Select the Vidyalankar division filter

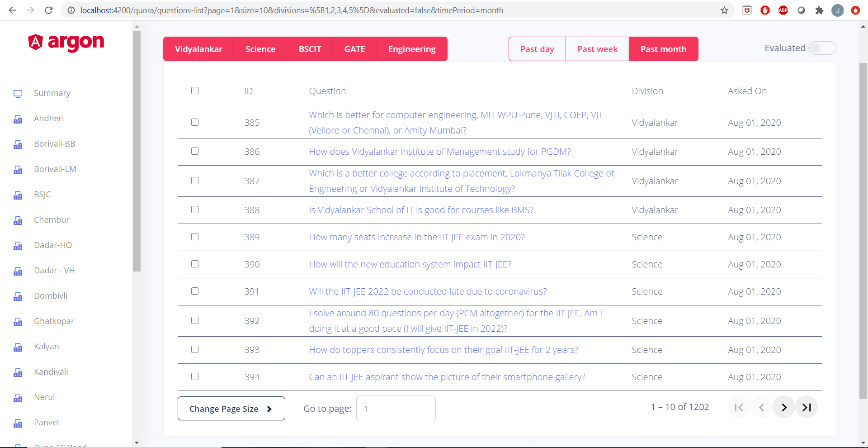tap(198, 49)
